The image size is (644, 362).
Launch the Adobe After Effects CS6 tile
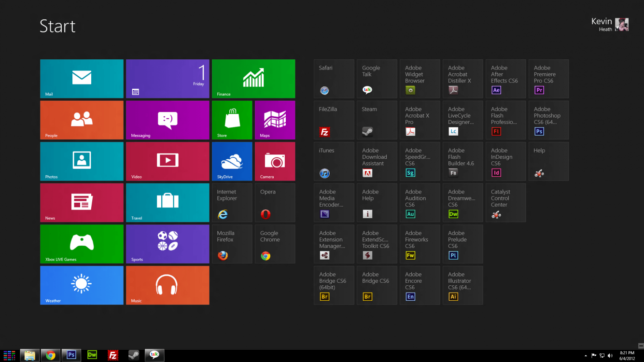[506, 79]
